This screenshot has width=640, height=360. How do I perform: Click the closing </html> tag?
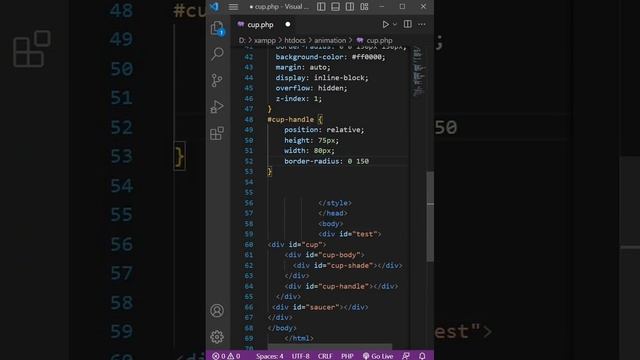pyautogui.click(x=299, y=338)
